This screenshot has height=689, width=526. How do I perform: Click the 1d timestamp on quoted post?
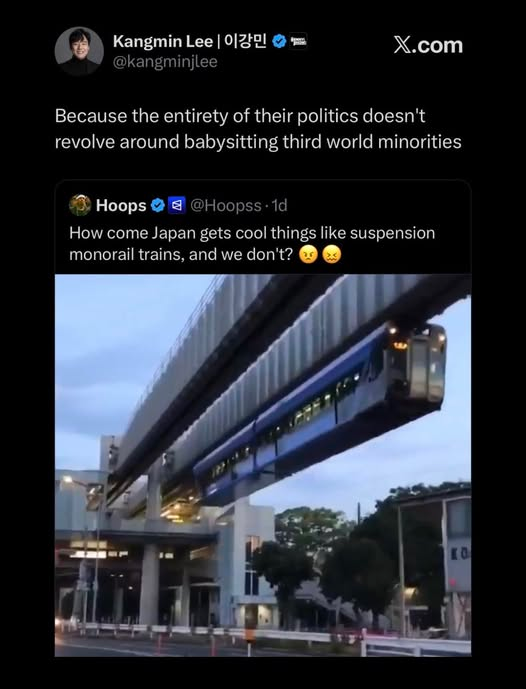(x=279, y=205)
